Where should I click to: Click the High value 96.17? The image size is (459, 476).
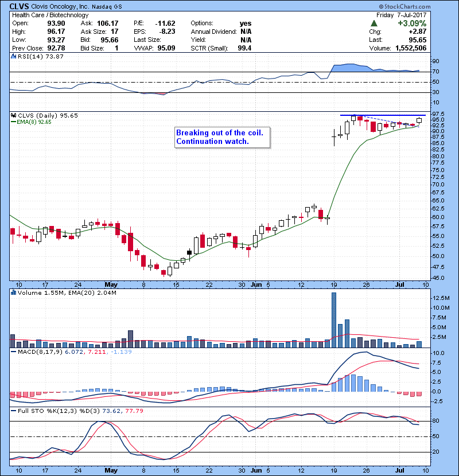point(56,32)
